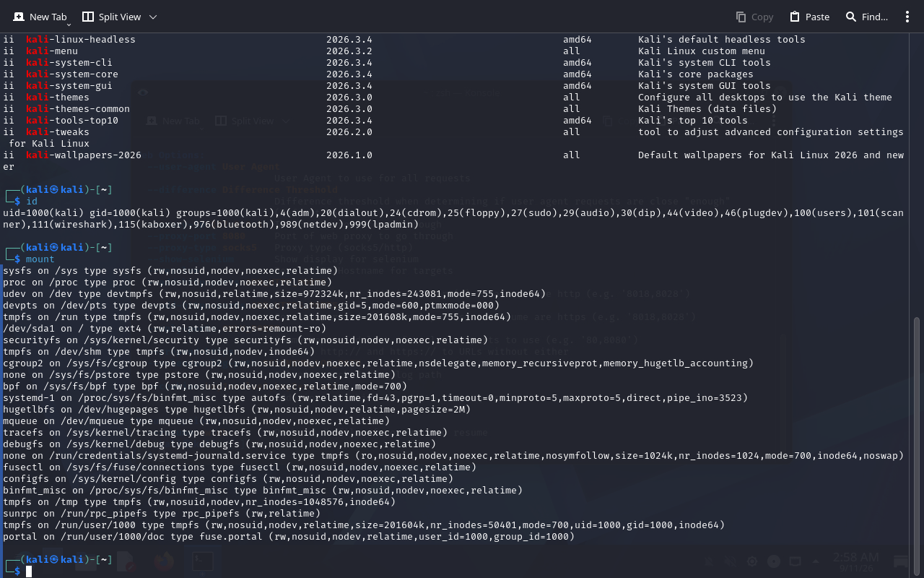Click the Copy toolbar icon
The width and height of the screenshot is (924, 578).
(x=754, y=17)
